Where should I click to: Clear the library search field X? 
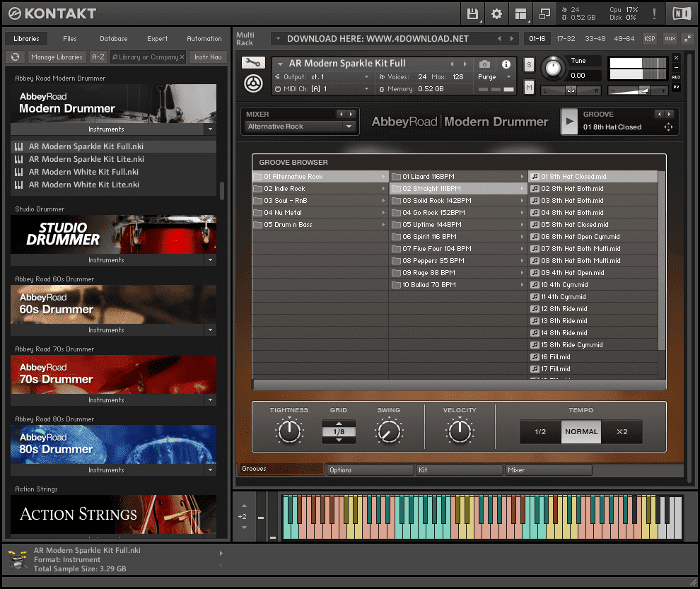(182, 57)
